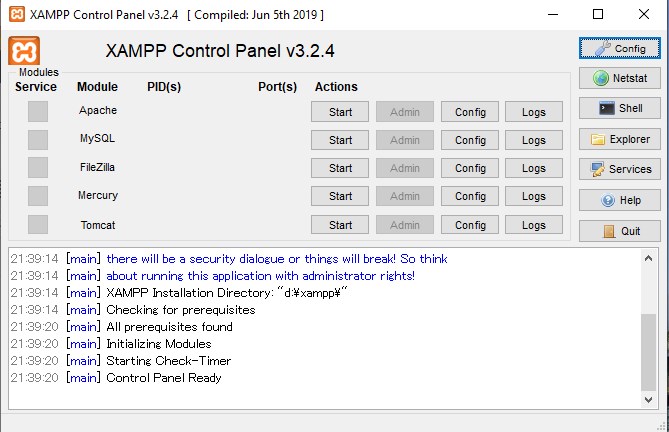Viewport: 669px width, 432px height.
Task: Toggle the Tomcat service checkbox
Action: 38,225
